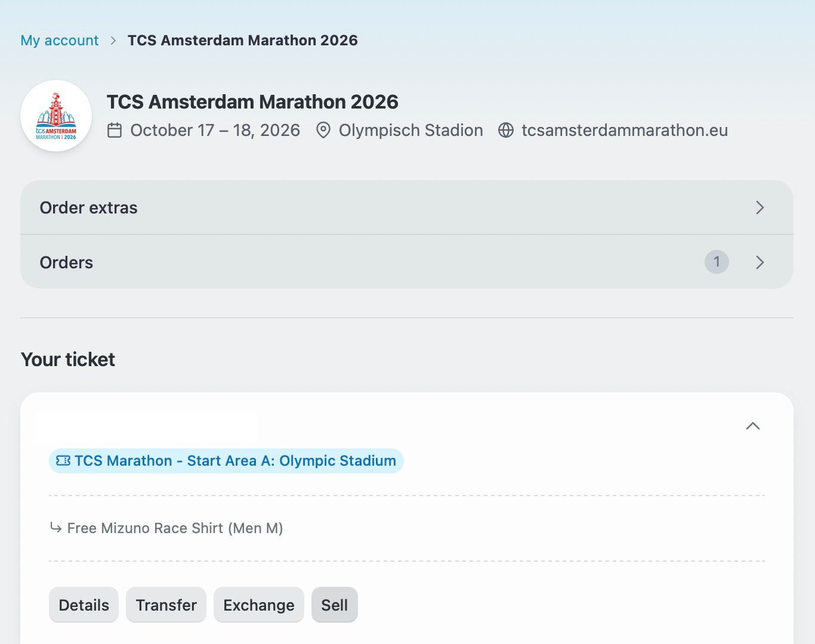Click the Your ticket heading
Viewport: 815px width, 644px height.
point(68,360)
